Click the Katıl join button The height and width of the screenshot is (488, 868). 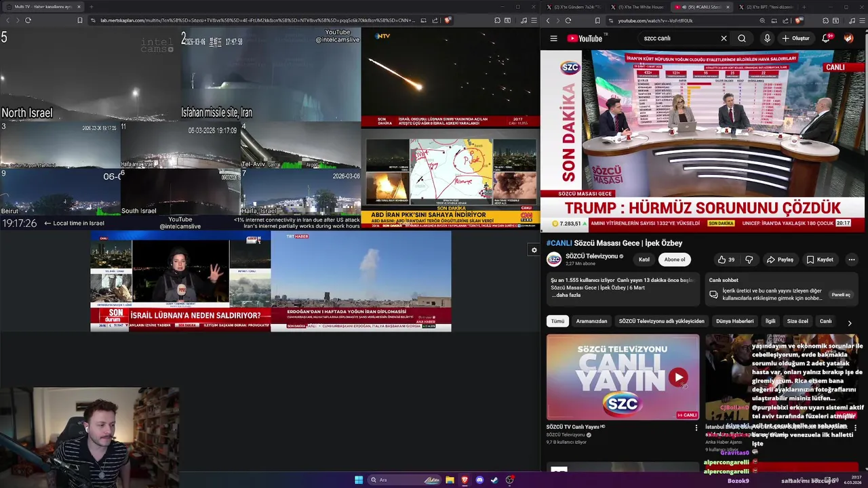coord(644,260)
